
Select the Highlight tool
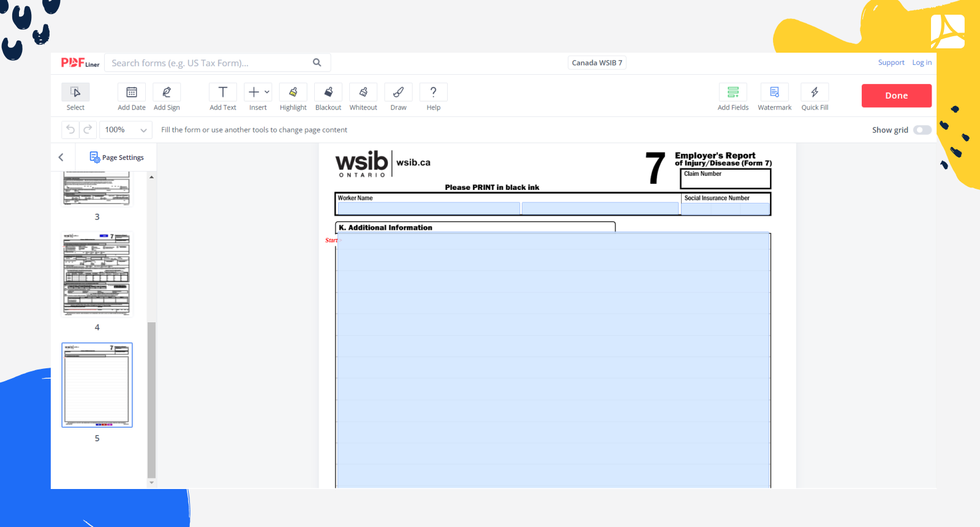293,93
